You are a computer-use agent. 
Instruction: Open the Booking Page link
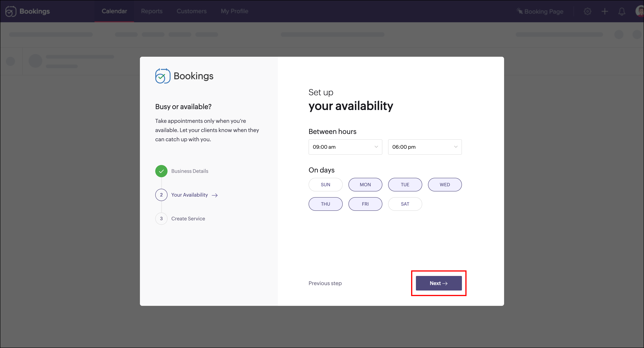click(540, 11)
